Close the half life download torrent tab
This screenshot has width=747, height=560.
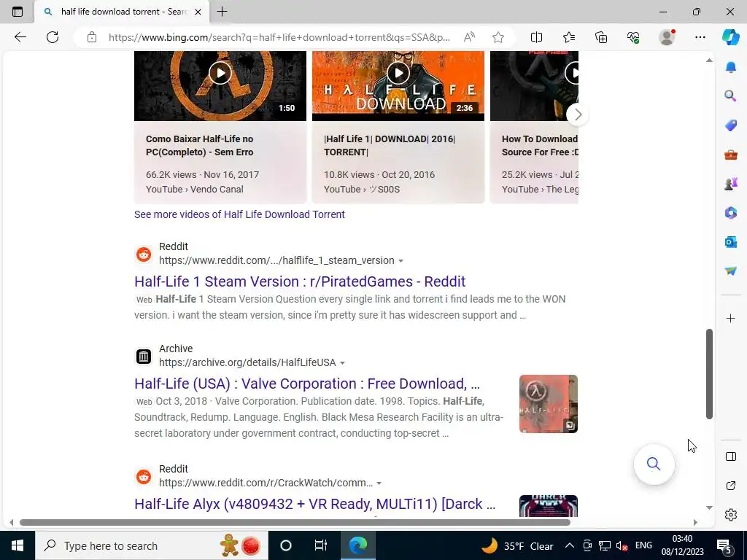pyautogui.click(x=198, y=12)
